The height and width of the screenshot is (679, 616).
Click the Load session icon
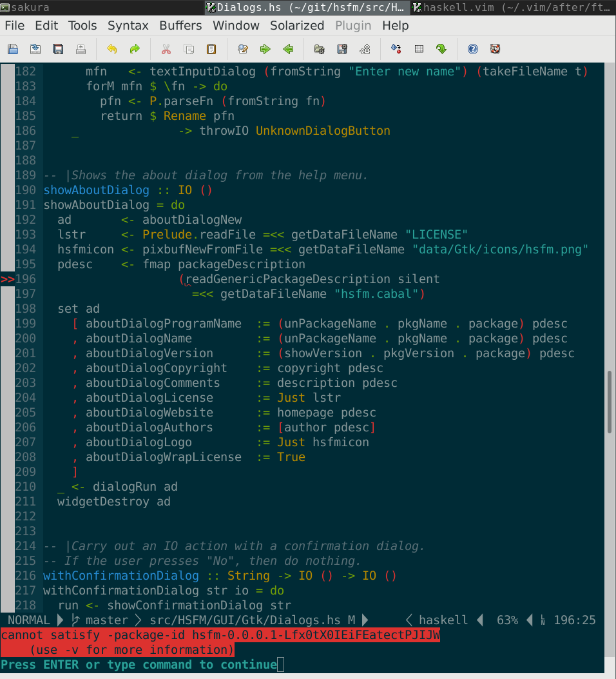tap(319, 49)
